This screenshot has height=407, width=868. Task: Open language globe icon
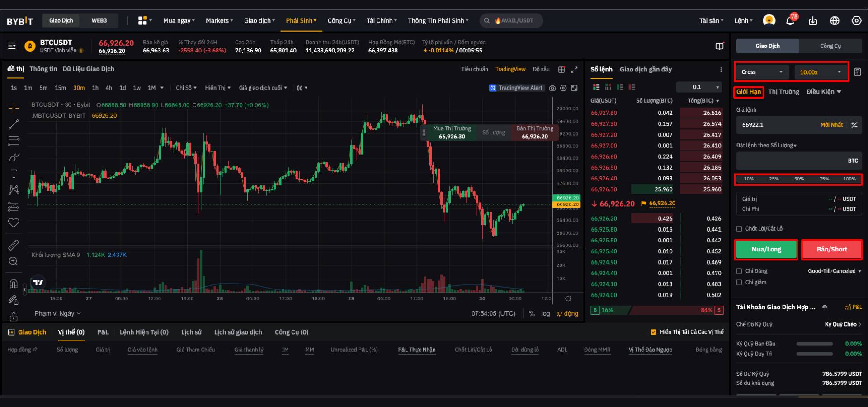coord(835,20)
